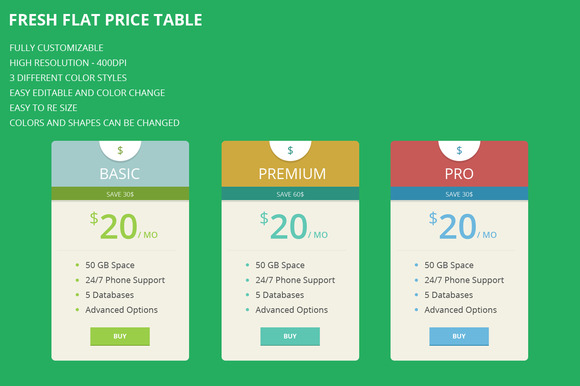The height and width of the screenshot is (386, 580).
Task: Click the blue $20 / MO price on Pro
Action: click(463, 226)
